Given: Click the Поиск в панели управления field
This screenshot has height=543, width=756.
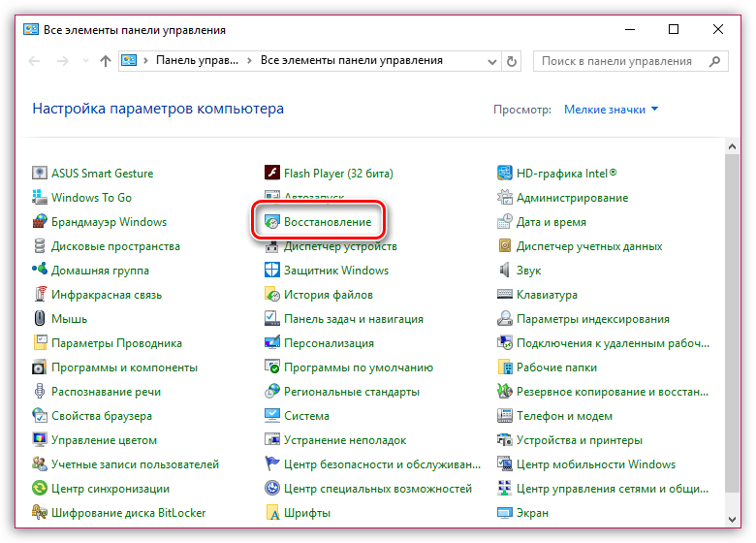Looking at the screenshot, I should click(616, 61).
